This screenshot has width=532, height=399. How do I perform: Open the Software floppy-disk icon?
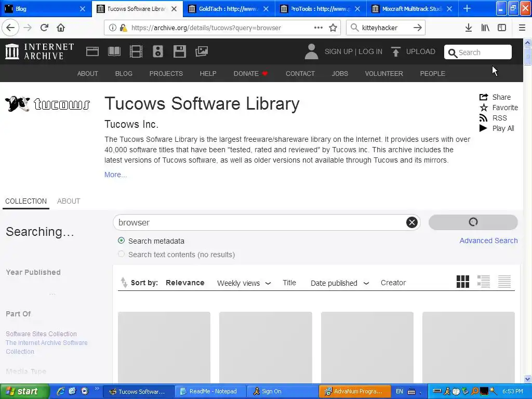click(179, 51)
